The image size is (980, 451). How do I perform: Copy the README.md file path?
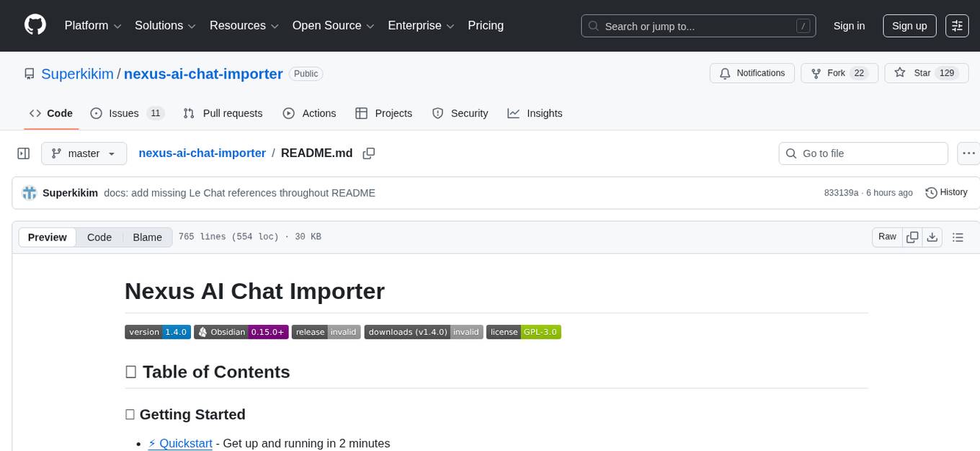[369, 153]
